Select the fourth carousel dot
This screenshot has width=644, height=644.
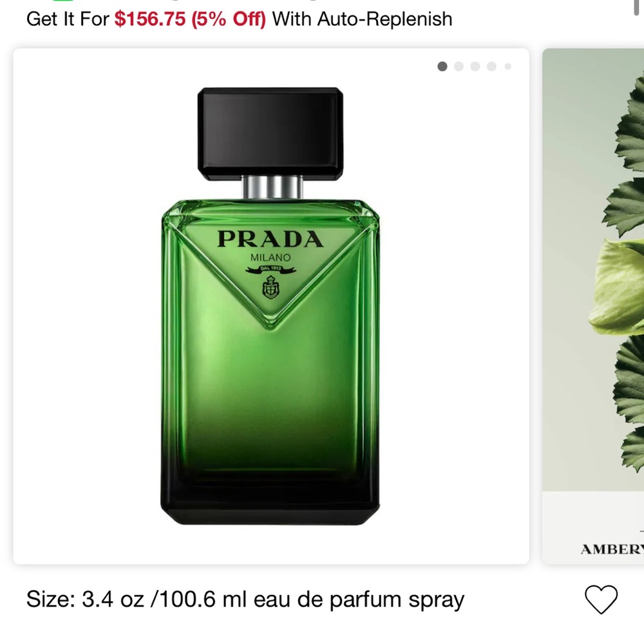pos(491,66)
